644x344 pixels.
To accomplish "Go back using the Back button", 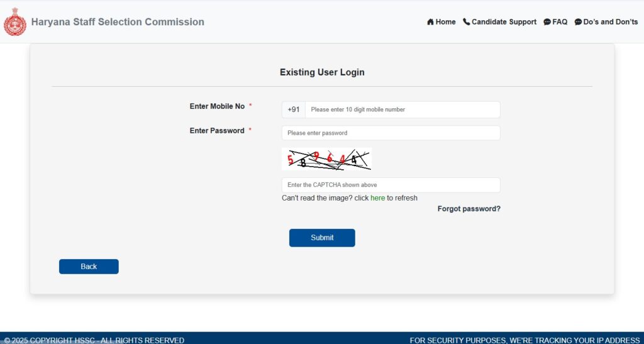I will [x=89, y=267].
